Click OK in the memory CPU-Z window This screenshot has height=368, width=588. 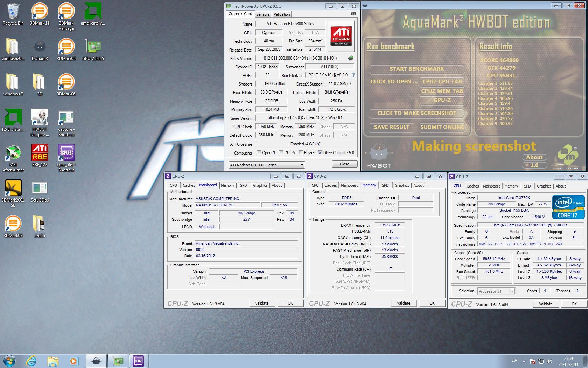pos(432,303)
